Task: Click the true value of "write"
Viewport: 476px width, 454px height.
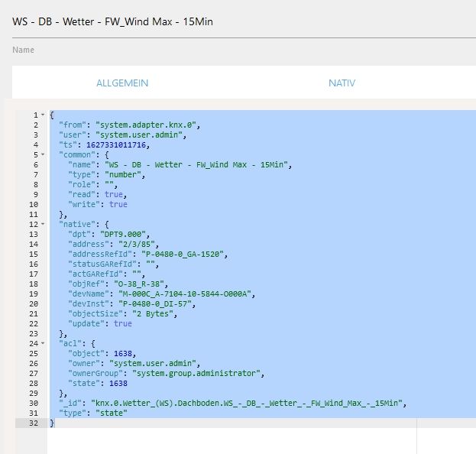Action: pos(118,204)
